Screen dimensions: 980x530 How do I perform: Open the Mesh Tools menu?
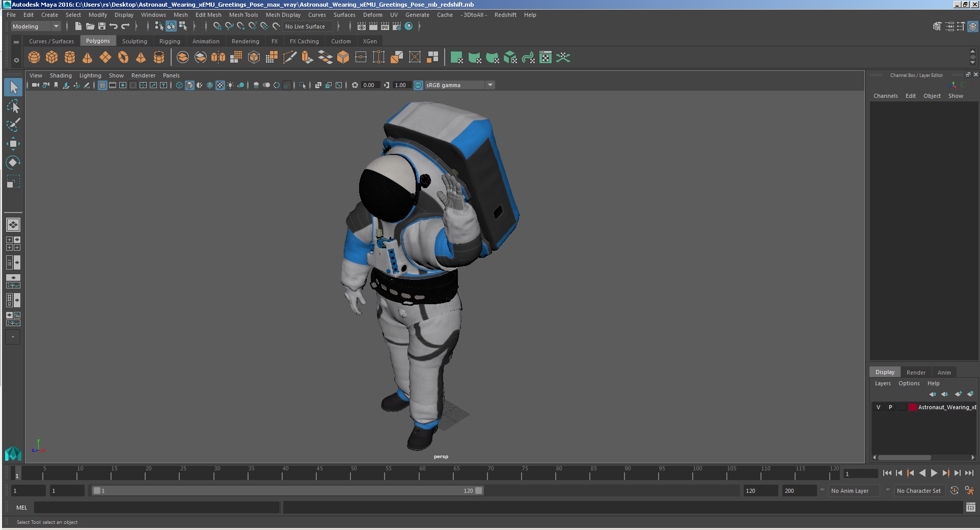tap(243, 15)
